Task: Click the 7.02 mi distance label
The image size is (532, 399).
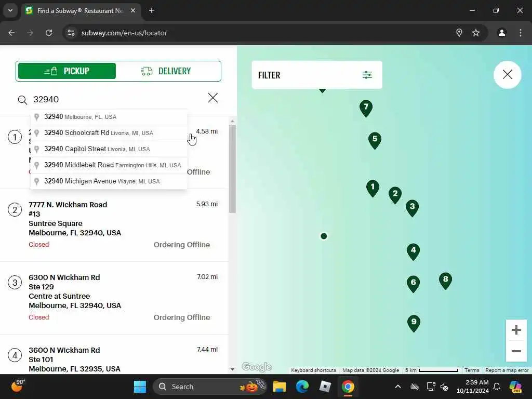Action: pos(207,276)
